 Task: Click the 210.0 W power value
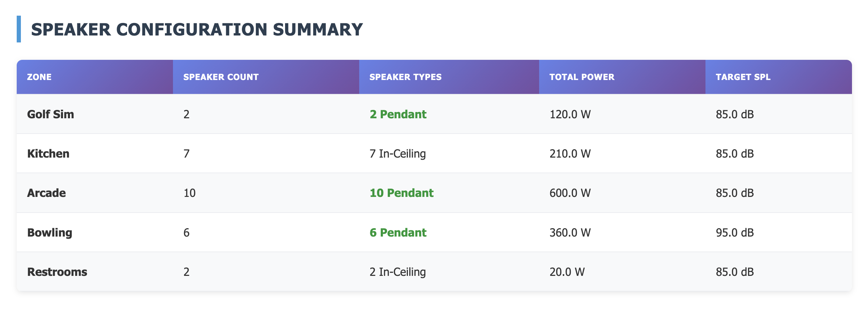(570, 153)
